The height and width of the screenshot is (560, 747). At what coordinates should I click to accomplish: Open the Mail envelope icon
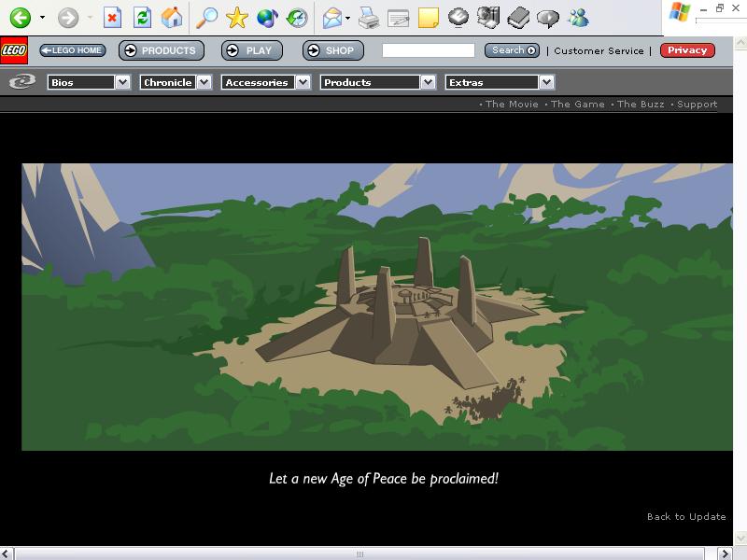331,18
